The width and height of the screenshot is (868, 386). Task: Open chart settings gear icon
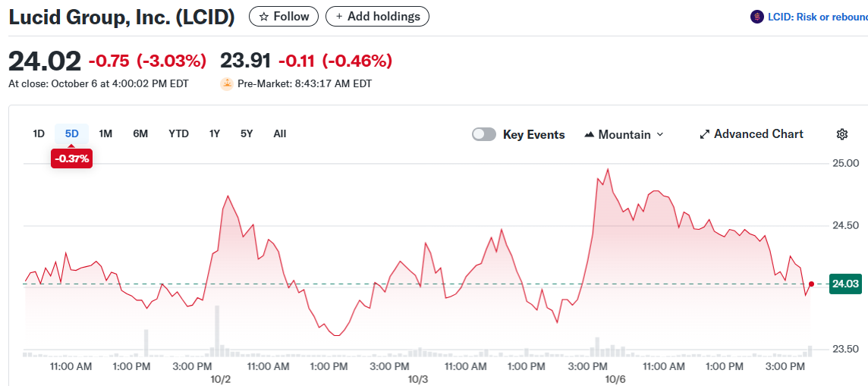click(x=841, y=134)
